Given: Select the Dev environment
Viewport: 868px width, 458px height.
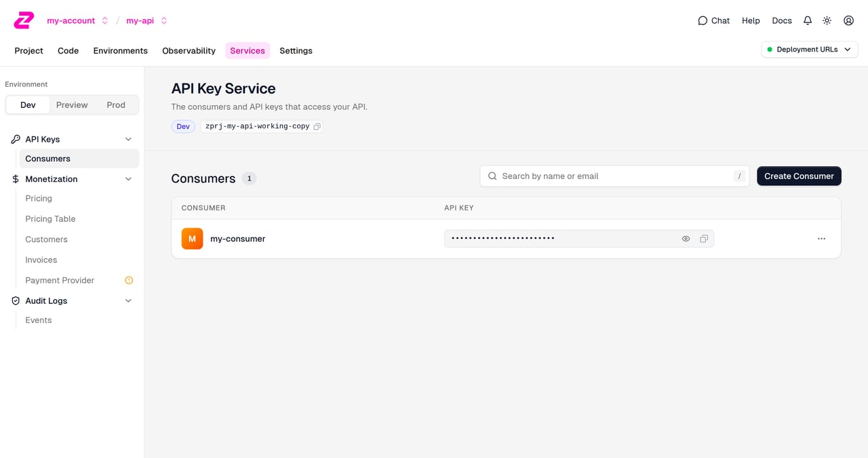Looking at the screenshot, I should coord(28,104).
